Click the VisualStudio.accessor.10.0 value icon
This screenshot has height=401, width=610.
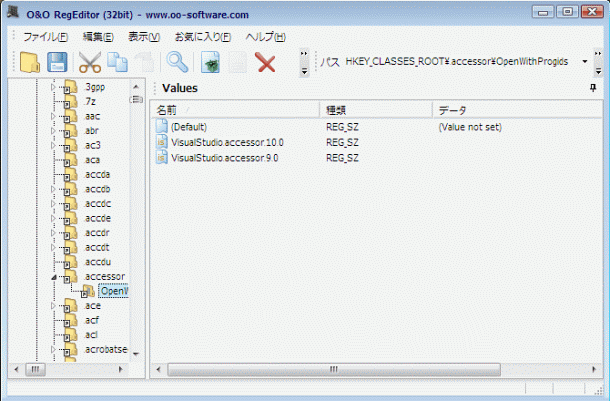(161, 142)
